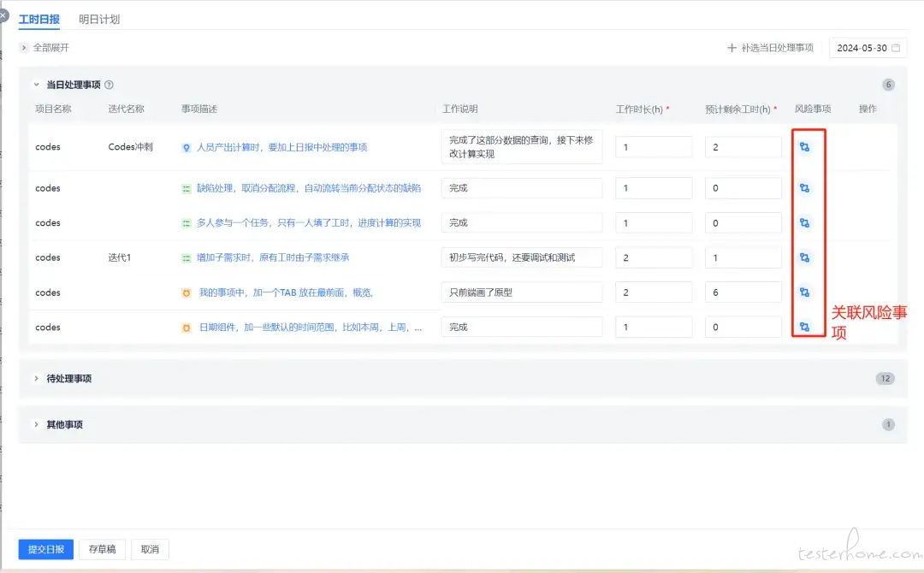Expand the 待处理事项 section
Screen dimensions: 924x573
pos(37,378)
